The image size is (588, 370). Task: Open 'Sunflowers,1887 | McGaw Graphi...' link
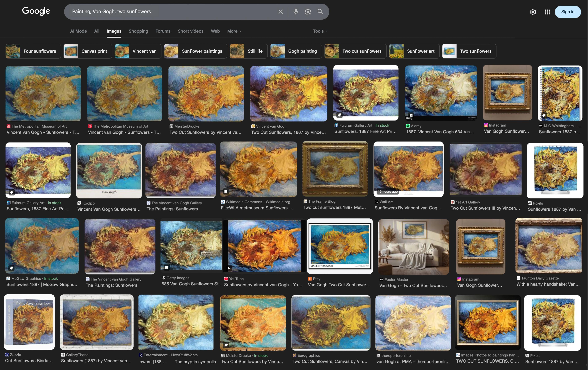pyautogui.click(x=42, y=284)
